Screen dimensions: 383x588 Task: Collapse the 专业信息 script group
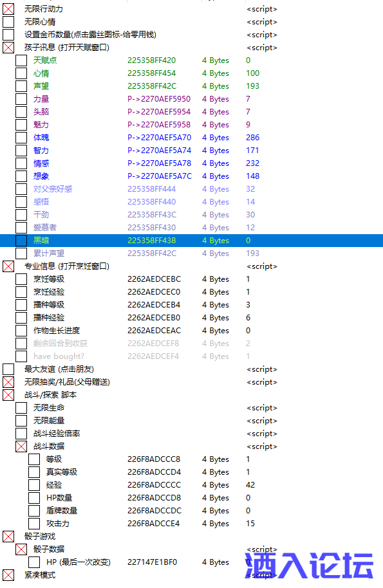[8, 266]
